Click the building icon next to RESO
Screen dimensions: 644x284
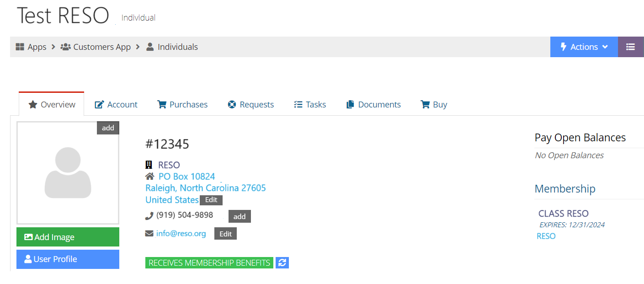point(149,165)
